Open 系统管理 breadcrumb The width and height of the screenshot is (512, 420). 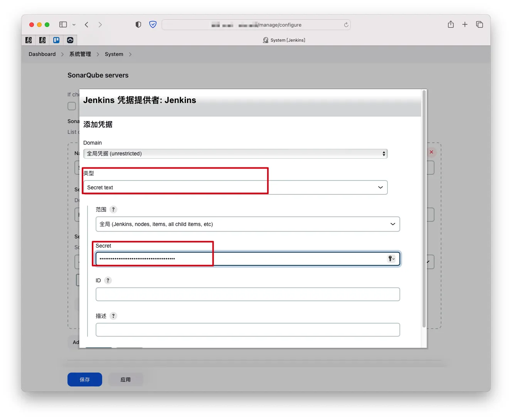80,54
